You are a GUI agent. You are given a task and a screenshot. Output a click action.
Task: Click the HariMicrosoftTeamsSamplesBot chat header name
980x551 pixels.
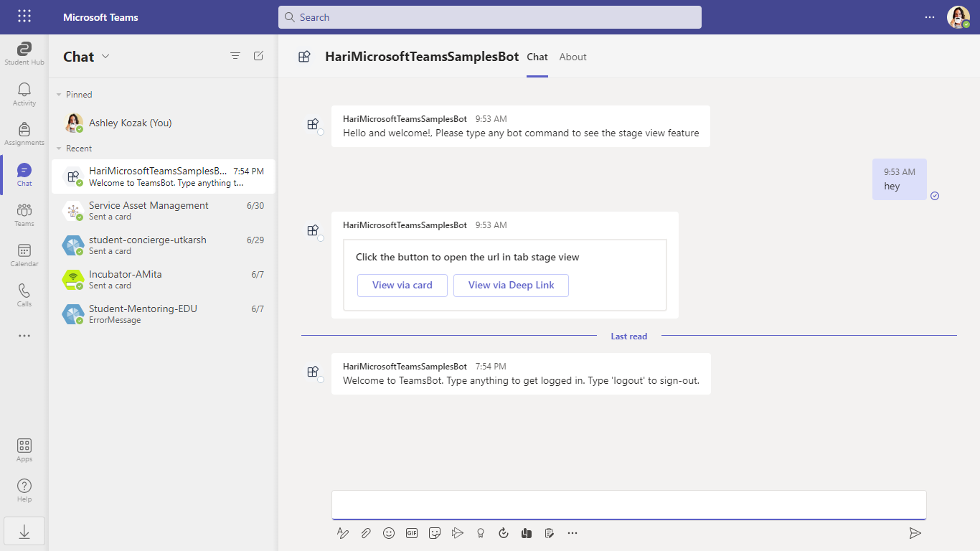coord(422,57)
